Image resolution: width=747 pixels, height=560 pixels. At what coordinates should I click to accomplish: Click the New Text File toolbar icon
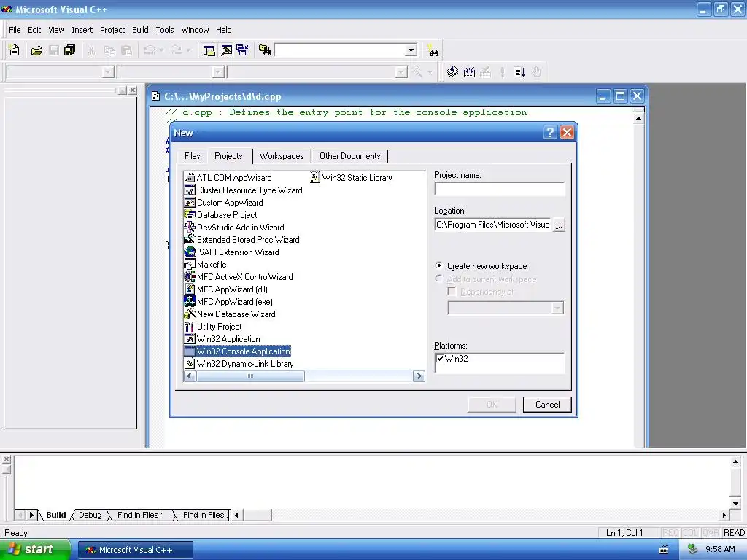pyautogui.click(x=15, y=50)
